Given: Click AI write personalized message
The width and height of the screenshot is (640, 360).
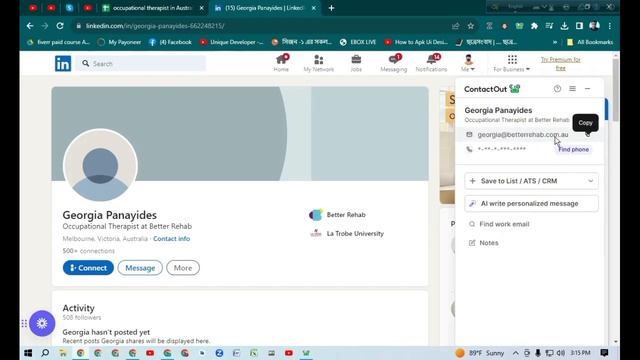Looking at the screenshot, I should (531, 203).
